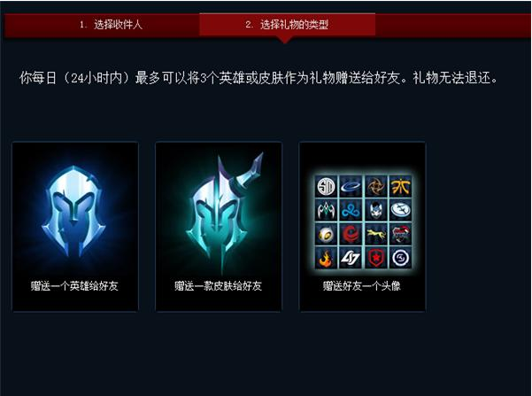Open the 赠送一款皮肤给好友 skin gift card
532x396 pixels.
[x=219, y=227]
